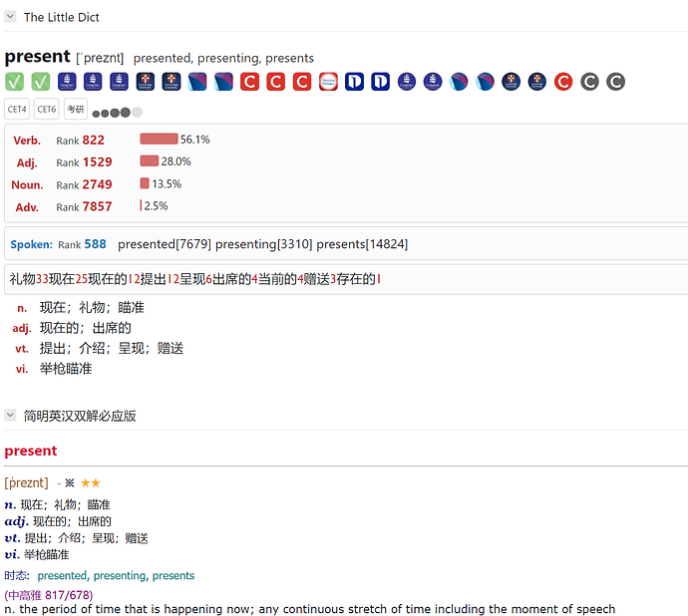Image resolution: width=688 pixels, height=616 pixels.
Task: Click the Verb Rank 822 value
Action: 93,140
